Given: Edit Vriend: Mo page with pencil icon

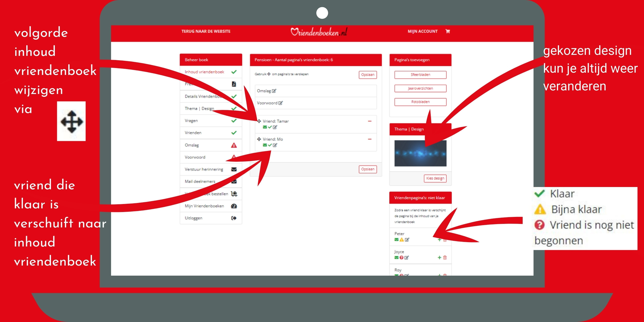Looking at the screenshot, I should [275, 145].
